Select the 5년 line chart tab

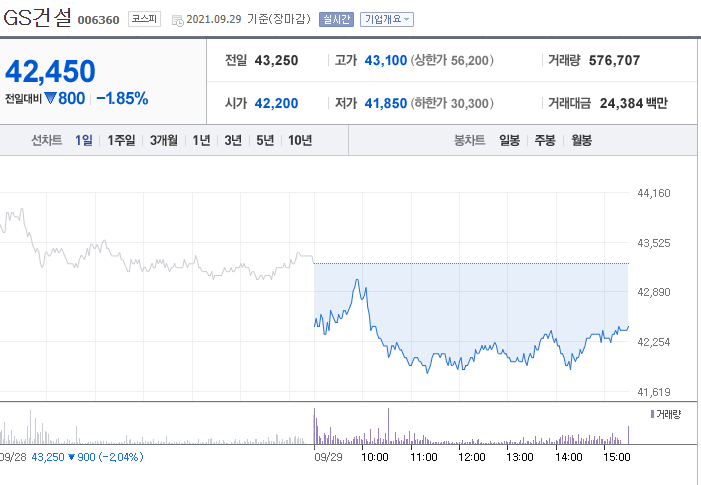(x=265, y=140)
